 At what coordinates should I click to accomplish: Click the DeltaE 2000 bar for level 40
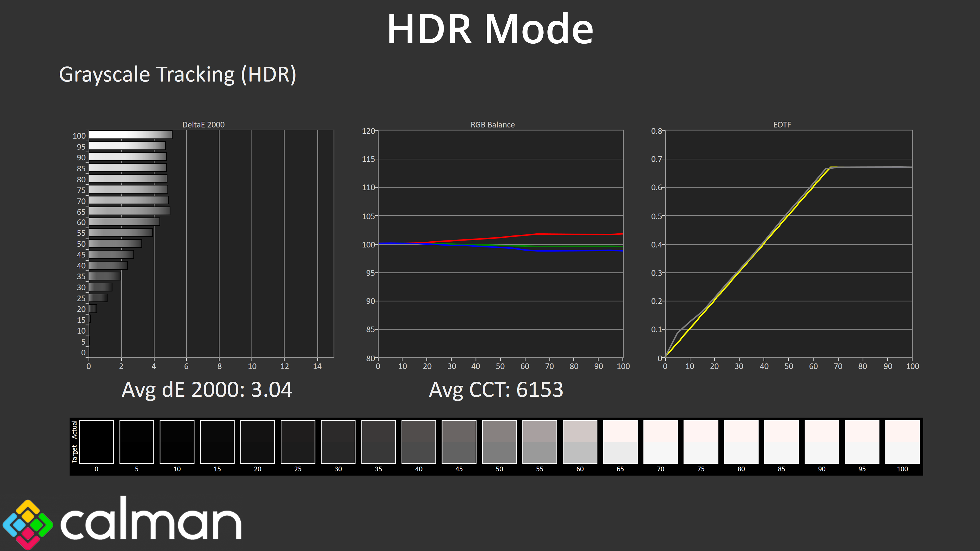[x=108, y=265]
